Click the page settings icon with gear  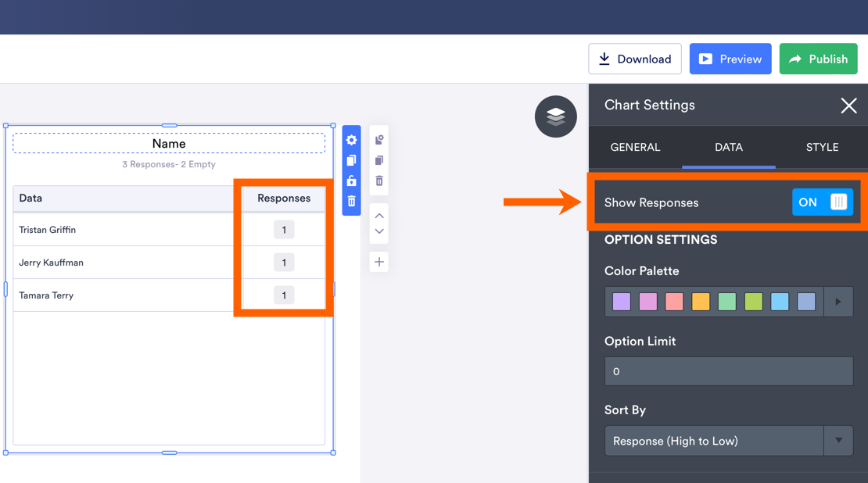tap(379, 140)
